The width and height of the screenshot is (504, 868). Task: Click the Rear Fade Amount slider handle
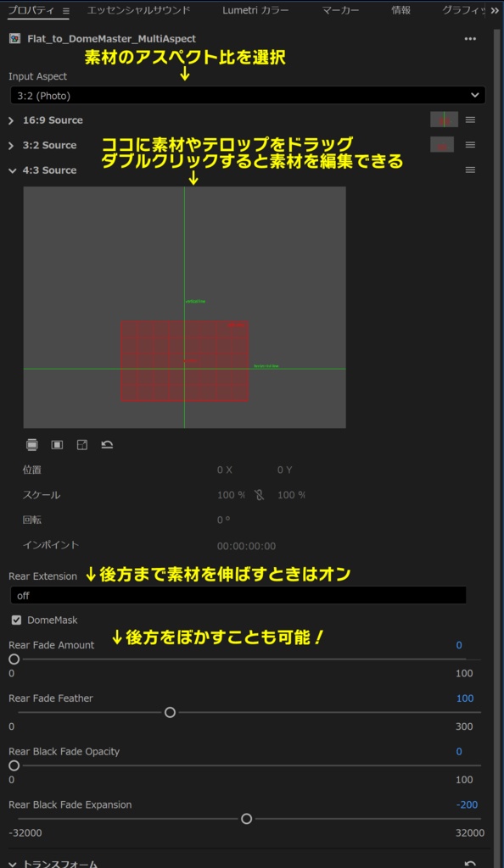[x=14, y=659]
